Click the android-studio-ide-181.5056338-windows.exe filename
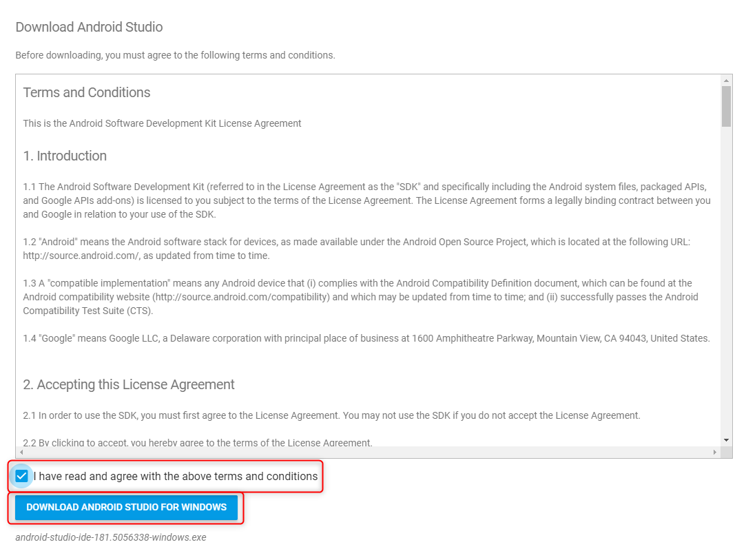This screenshot has width=746, height=560. [x=111, y=537]
